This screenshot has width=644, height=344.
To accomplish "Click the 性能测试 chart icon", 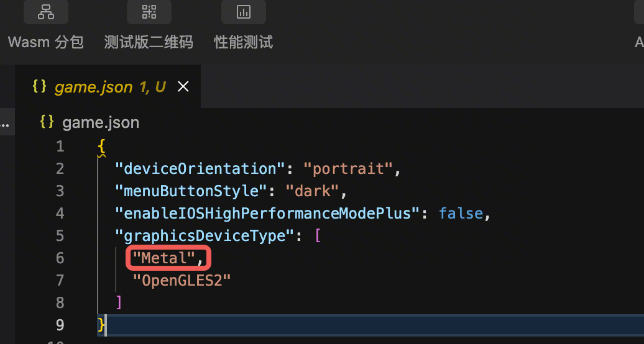I will (244, 12).
